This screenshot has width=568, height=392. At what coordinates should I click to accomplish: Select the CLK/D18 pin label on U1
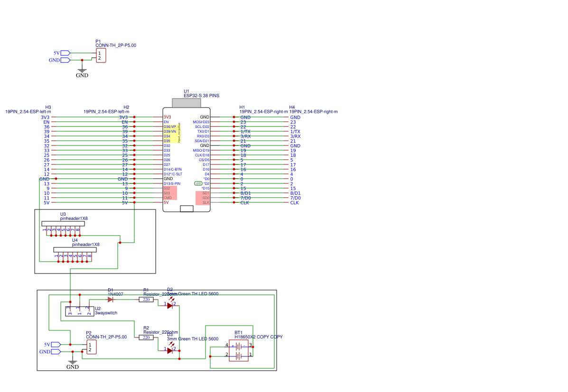click(x=202, y=155)
